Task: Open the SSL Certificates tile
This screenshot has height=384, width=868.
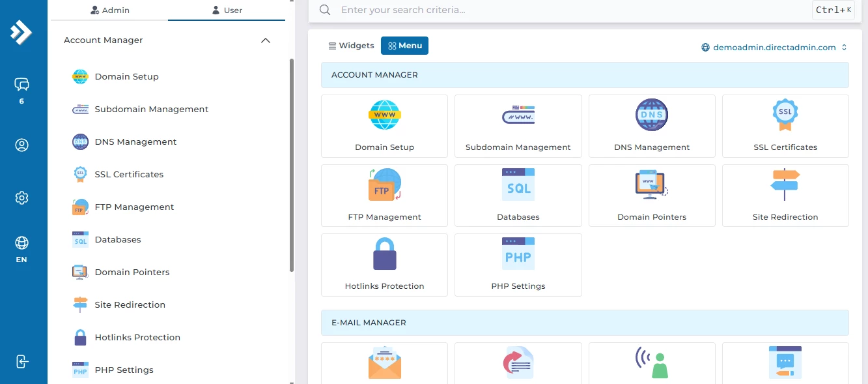Action: 785,126
